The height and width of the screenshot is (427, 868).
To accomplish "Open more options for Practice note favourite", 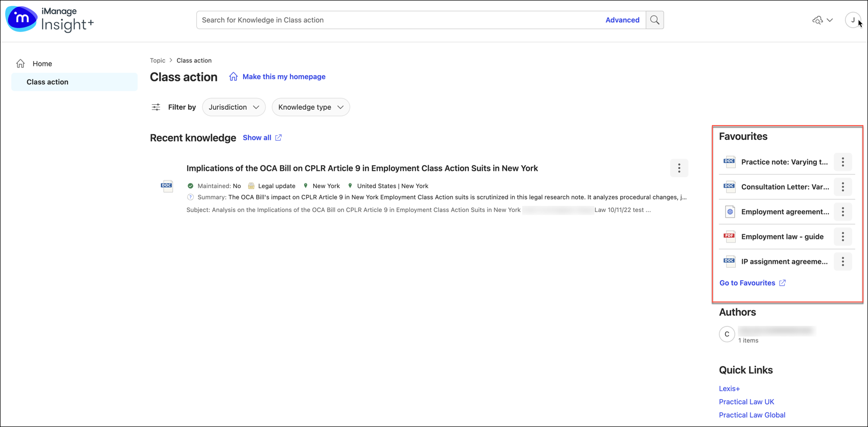I will tap(843, 162).
